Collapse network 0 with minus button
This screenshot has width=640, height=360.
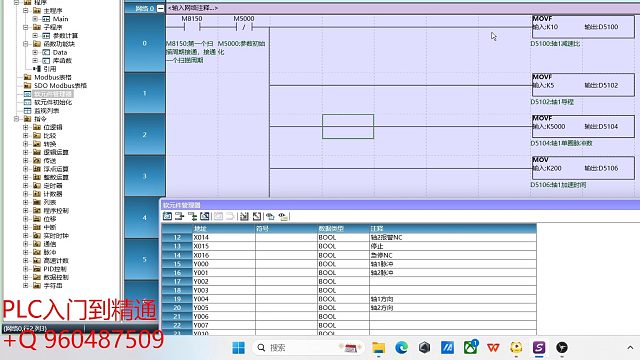(x=160, y=8)
